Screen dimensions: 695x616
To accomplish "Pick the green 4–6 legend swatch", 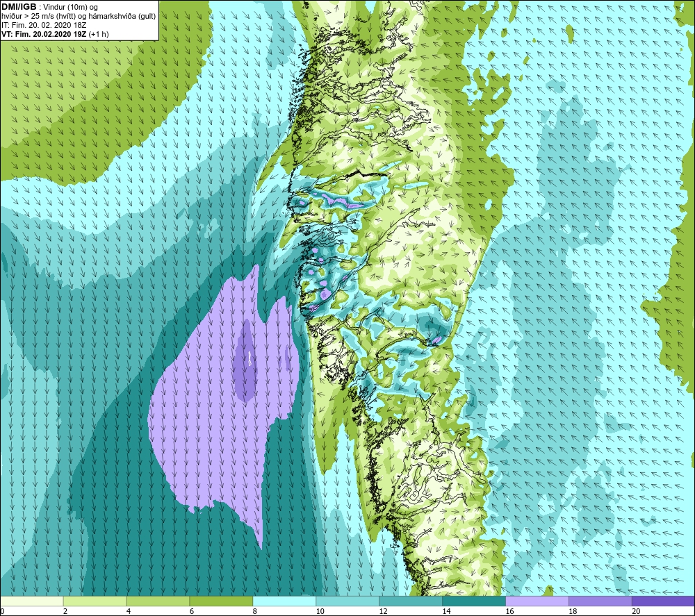I will pyautogui.click(x=158, y=601).
